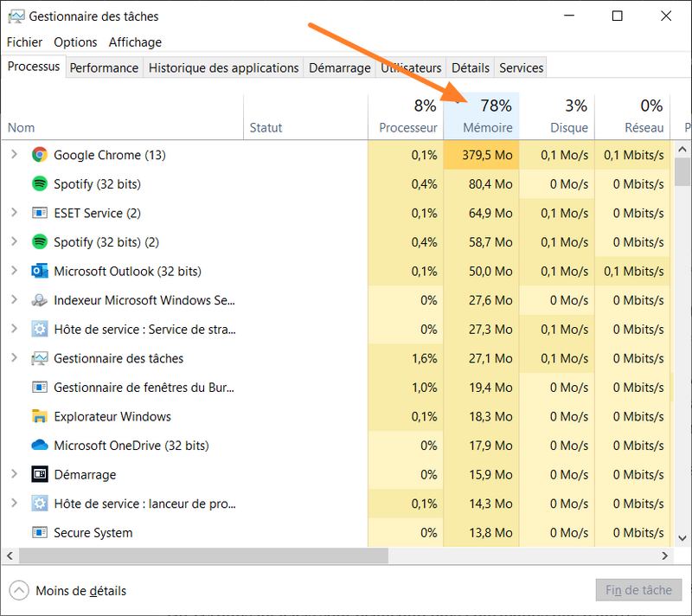
Task: Sort processes by Mémoire column
Action: [x=487, y=127]
